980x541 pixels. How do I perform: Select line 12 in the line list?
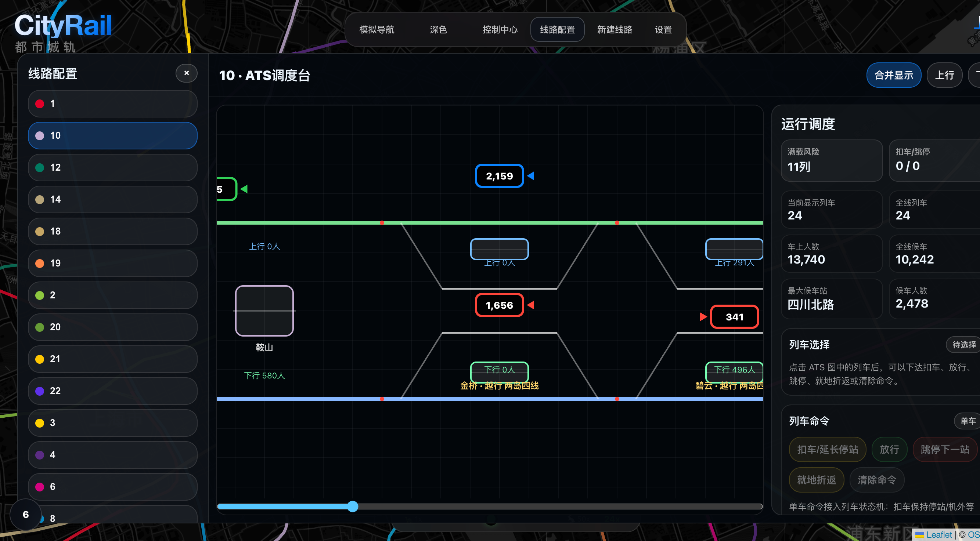pyautogui.click(x=113, y=167)
